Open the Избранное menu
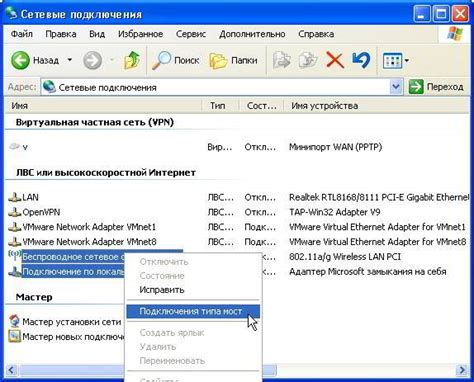This screenshot has width=474, height=382. point(140,34)
